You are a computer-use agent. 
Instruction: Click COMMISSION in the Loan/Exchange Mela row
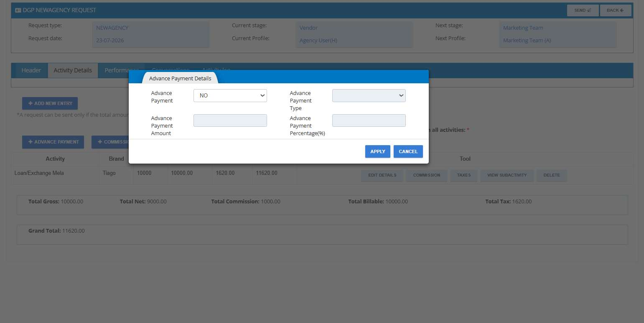[427, 175]
